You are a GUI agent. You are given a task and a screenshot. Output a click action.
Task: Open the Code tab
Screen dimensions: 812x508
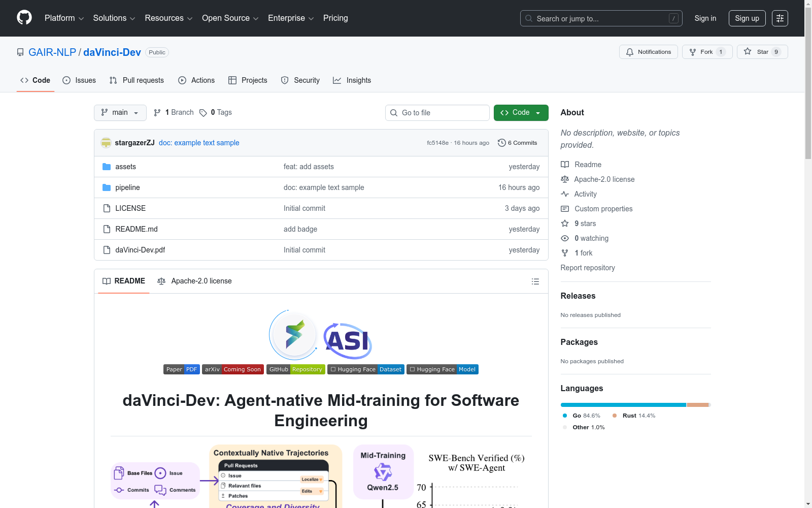tap(36, 80)
